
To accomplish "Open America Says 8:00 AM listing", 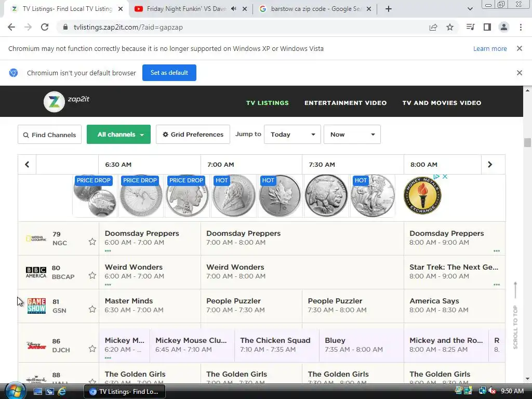I will click(x=454, y=305).
